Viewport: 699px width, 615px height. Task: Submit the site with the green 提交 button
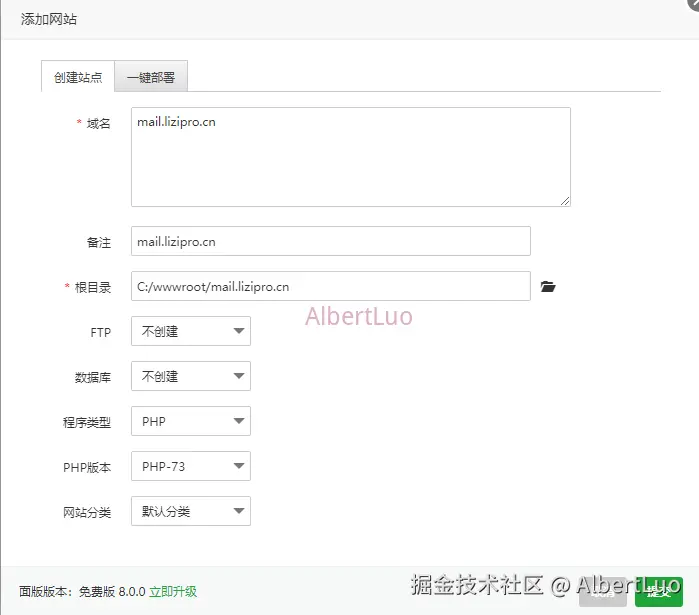[659, 592]
